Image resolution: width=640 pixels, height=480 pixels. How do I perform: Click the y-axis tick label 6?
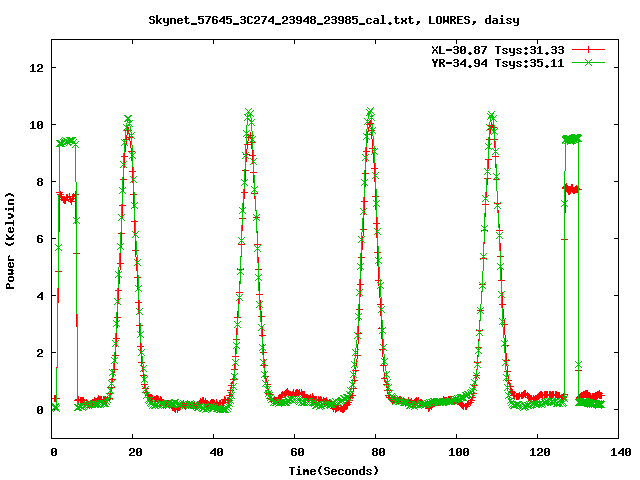[40, 239]
